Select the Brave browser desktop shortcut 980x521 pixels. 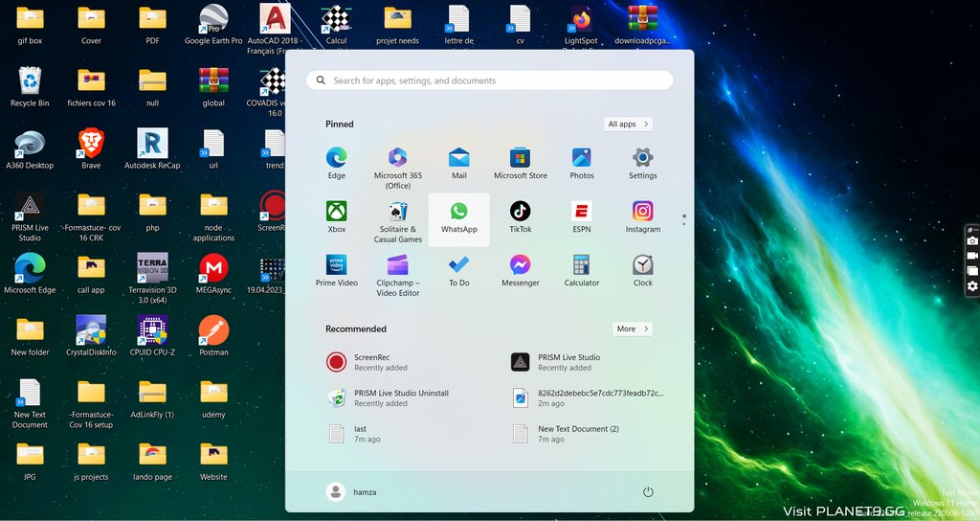(x=91, y=148)
